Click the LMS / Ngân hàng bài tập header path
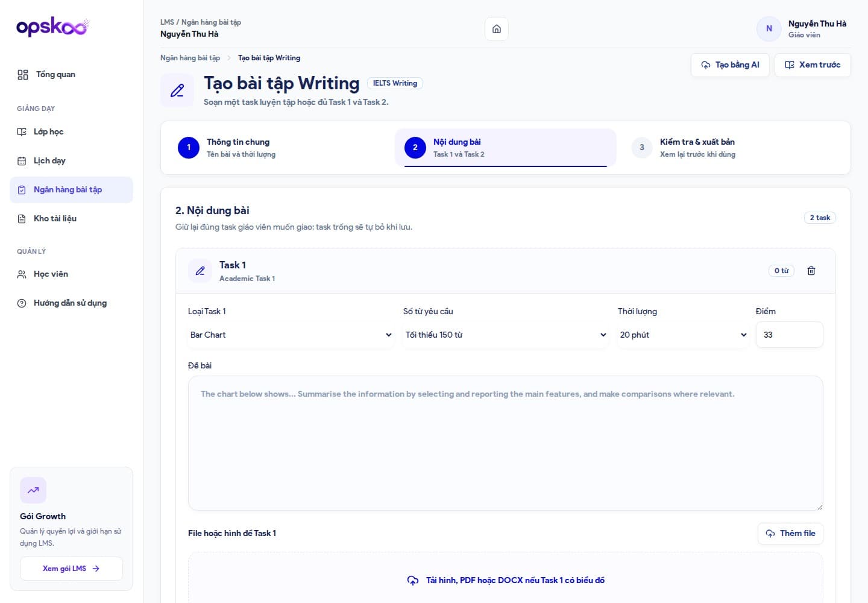Image resolution: width=868 pixels, height=603 pixels. click(x=201, y=22)
